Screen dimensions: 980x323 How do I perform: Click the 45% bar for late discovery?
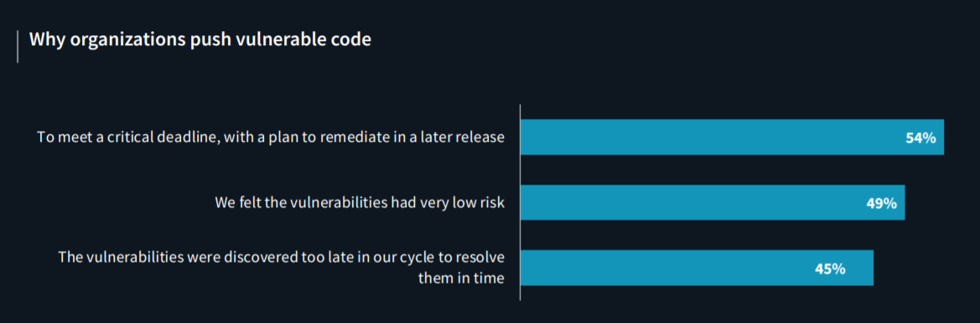(697, 268)
